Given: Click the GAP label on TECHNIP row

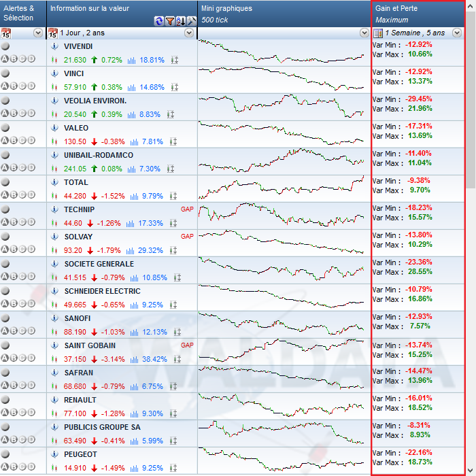Looking at the screenshot, I should pyautogui.click(x=187, y=209).
